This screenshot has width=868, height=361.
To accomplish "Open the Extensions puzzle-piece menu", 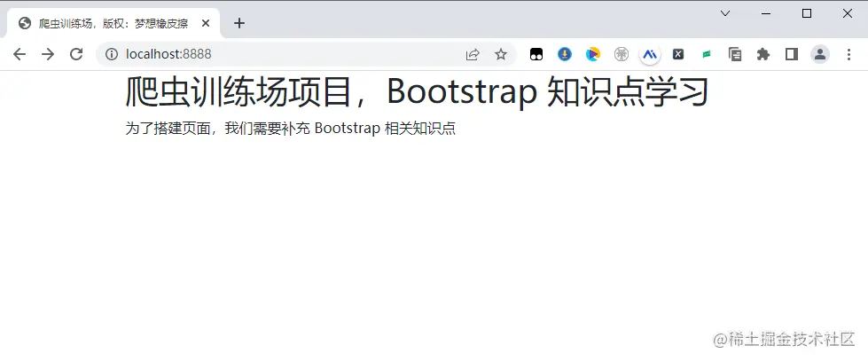I will coord(763,54).
